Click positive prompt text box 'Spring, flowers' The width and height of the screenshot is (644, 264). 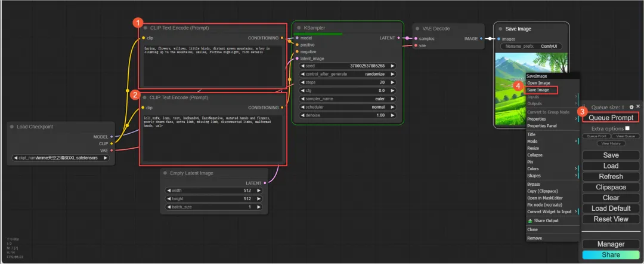(213, 66)
